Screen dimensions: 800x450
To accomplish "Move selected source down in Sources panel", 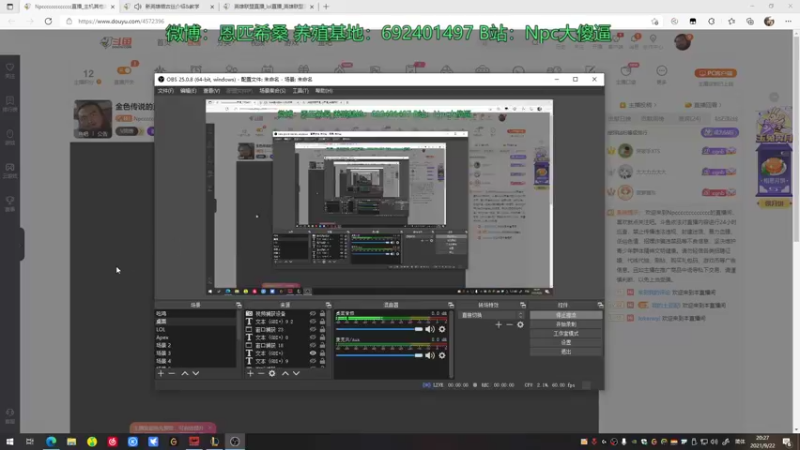I will 296,373.
